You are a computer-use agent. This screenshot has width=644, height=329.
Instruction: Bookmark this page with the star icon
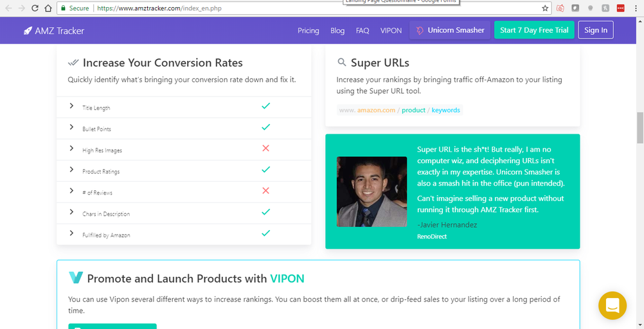click(545, 8)
